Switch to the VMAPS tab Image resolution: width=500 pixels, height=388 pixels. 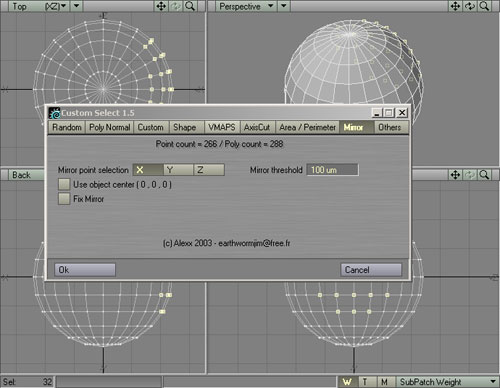pyautogui.click(x=222, y=127)
